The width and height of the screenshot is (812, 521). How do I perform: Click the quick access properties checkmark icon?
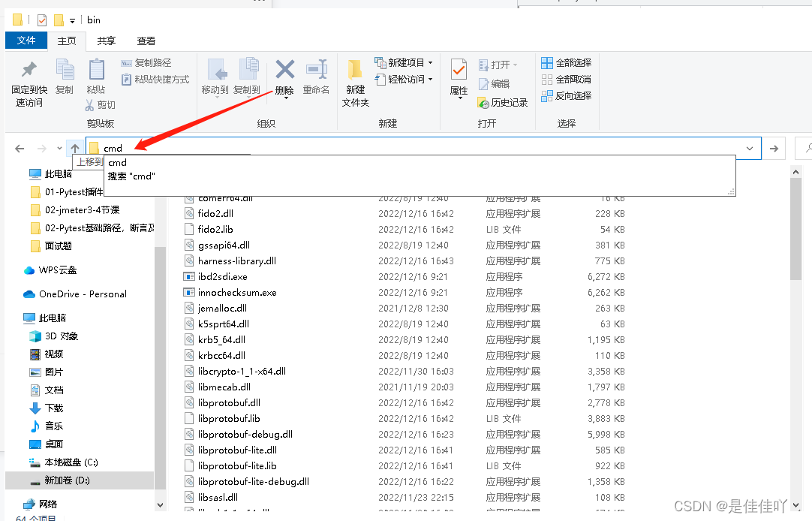[42, 20]
